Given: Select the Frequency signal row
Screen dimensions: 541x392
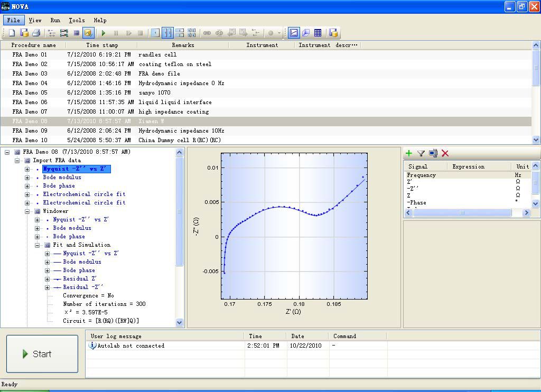Looking at the screenshot, I should [x=468, y=175].
